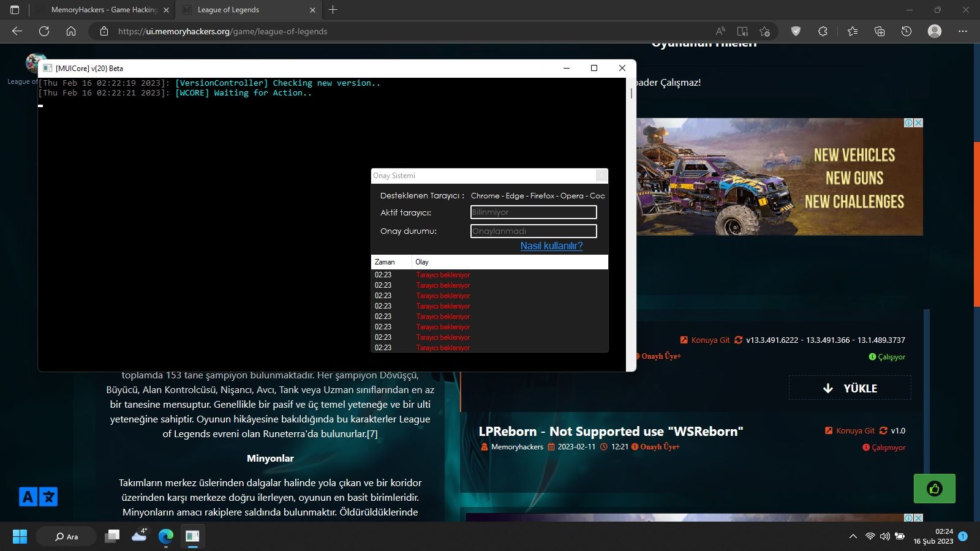Close the MemoryHackers tab
Viewport: 980px width, 551px height.
click(x=166, y=10)
